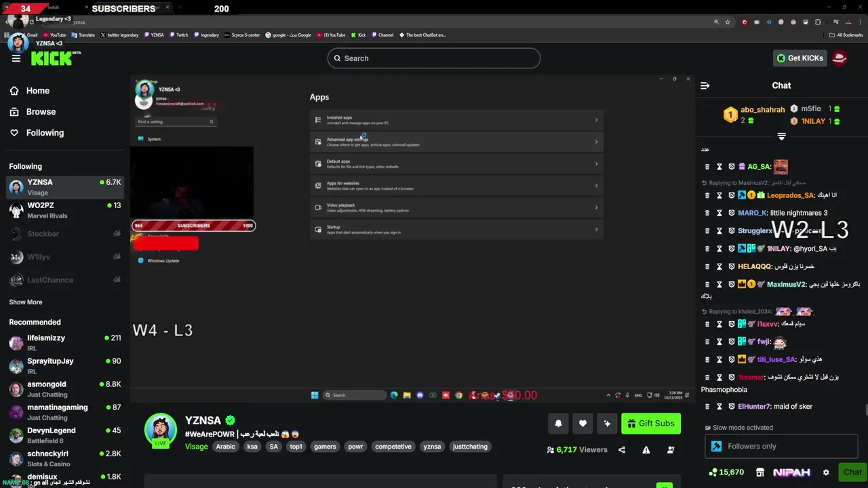Open recommended channel SprayitupJay
The height and width of the screenshot is (488, 868).
[x=65, y=366]
